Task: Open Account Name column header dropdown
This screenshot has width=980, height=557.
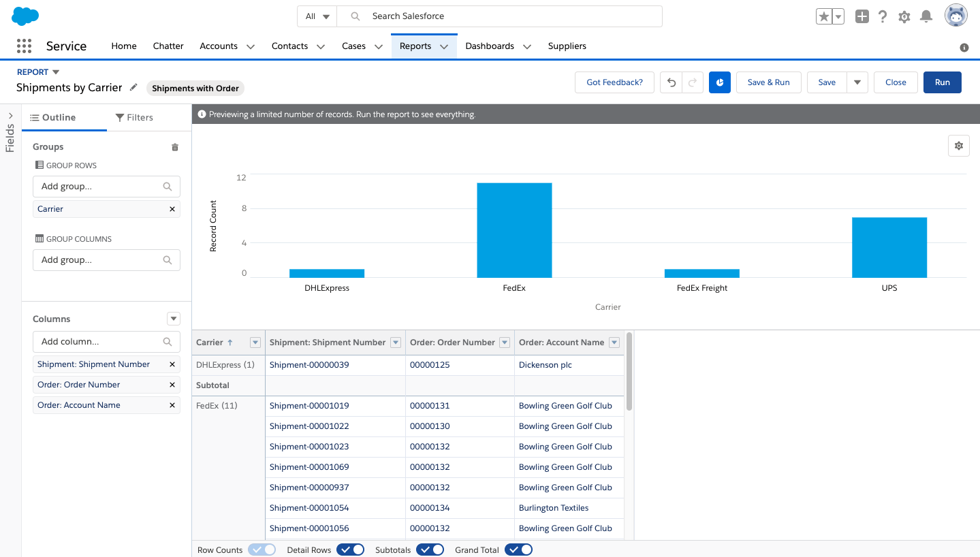Action: (x=614, y=343)
